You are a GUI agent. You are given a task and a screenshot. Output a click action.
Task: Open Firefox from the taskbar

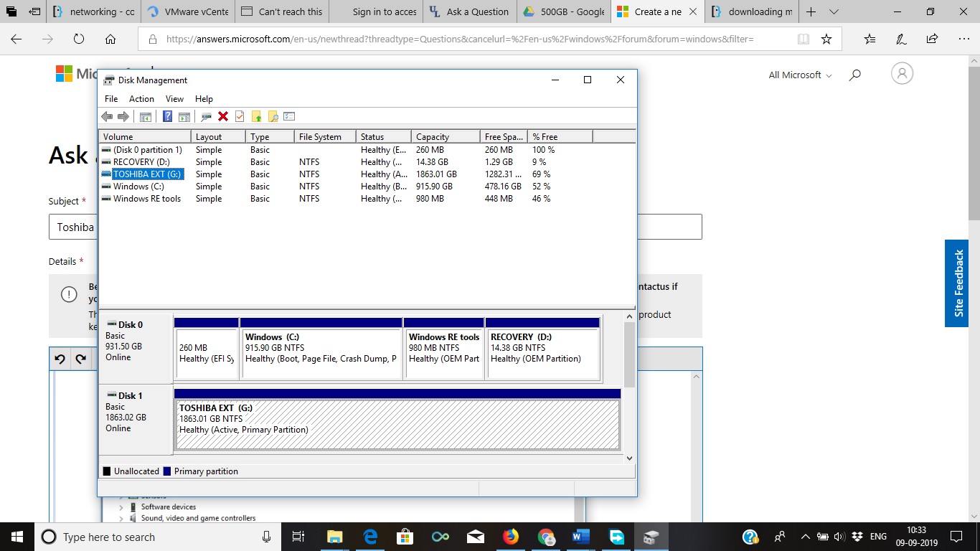(510, 537)
